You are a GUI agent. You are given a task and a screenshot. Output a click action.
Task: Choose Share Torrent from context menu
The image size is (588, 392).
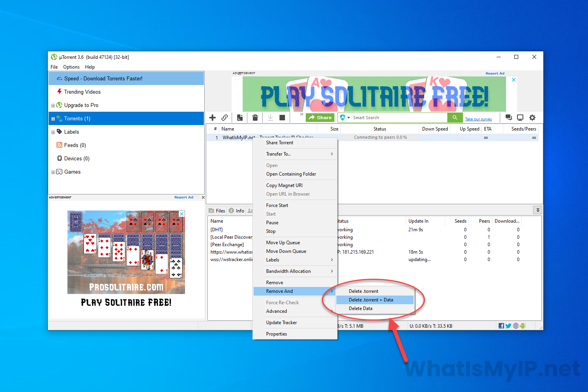click(295, 143)
